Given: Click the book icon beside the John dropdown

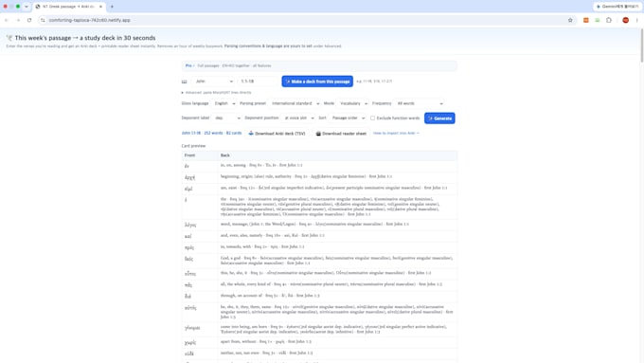Looking at the screenshot, I should pyautogui.click(x=185, y=82).
